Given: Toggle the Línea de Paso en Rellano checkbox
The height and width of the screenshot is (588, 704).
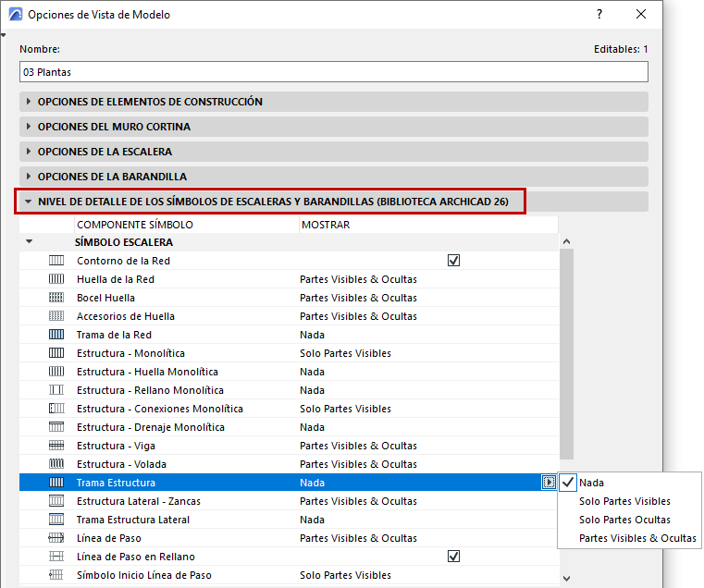Looking at the screenshot, I should click(453, 557).
